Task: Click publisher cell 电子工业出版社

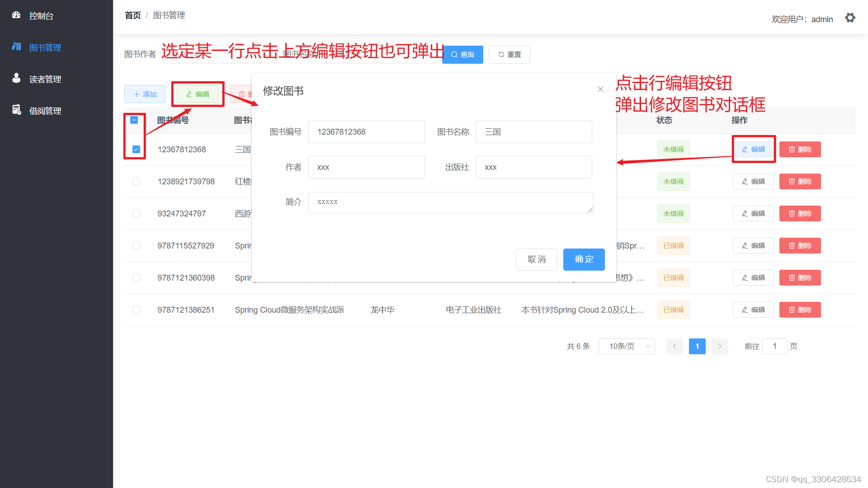Action: [473, 310]
